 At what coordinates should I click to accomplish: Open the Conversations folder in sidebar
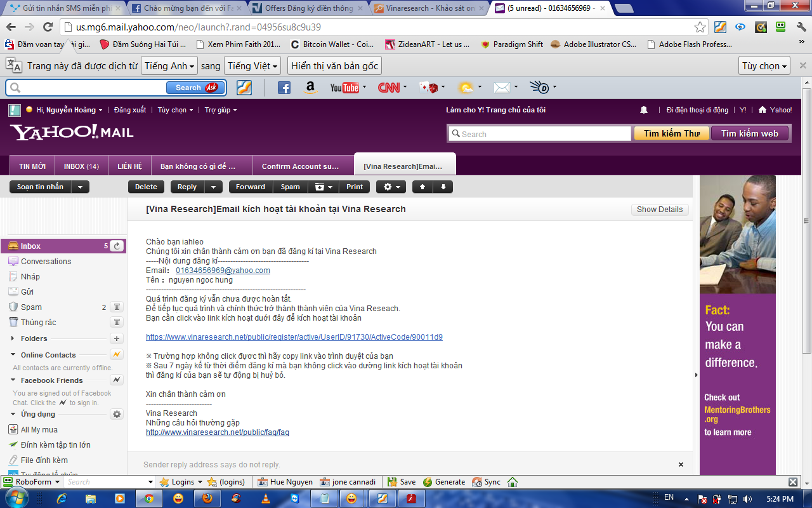click(46, 261)
